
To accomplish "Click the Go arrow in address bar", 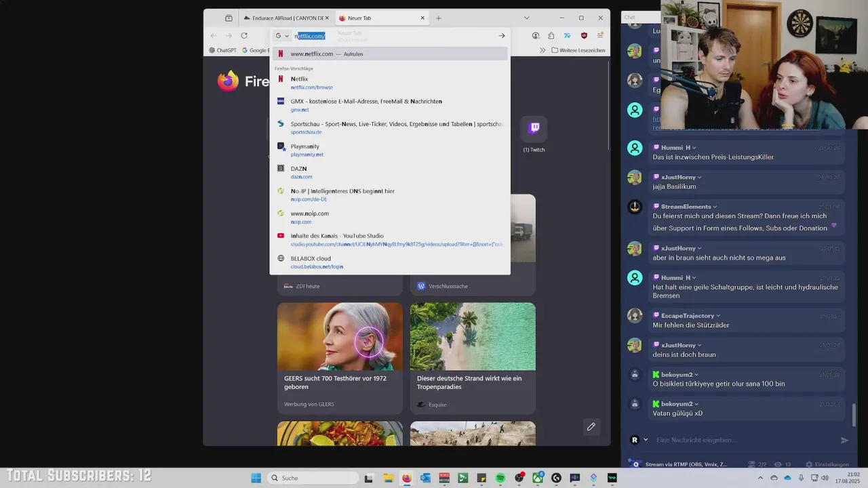I will click(502, 36).
